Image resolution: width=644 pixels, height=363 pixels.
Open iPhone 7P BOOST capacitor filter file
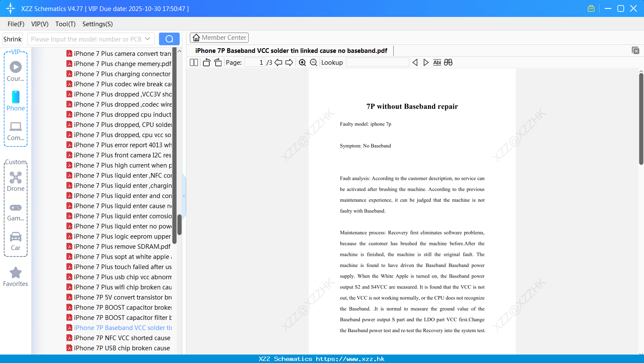[119, 318]
